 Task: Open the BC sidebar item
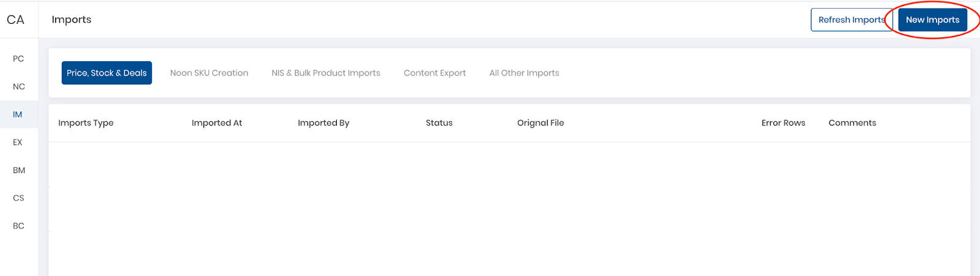(18, 226)
